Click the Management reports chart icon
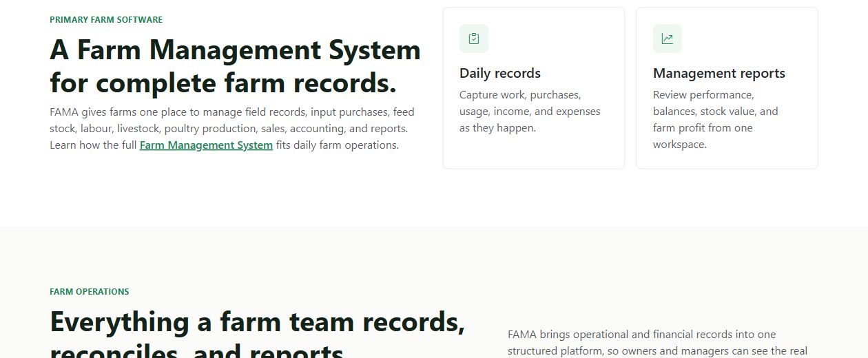This screenshot has height=358, width=868. [x=668, y=39]
